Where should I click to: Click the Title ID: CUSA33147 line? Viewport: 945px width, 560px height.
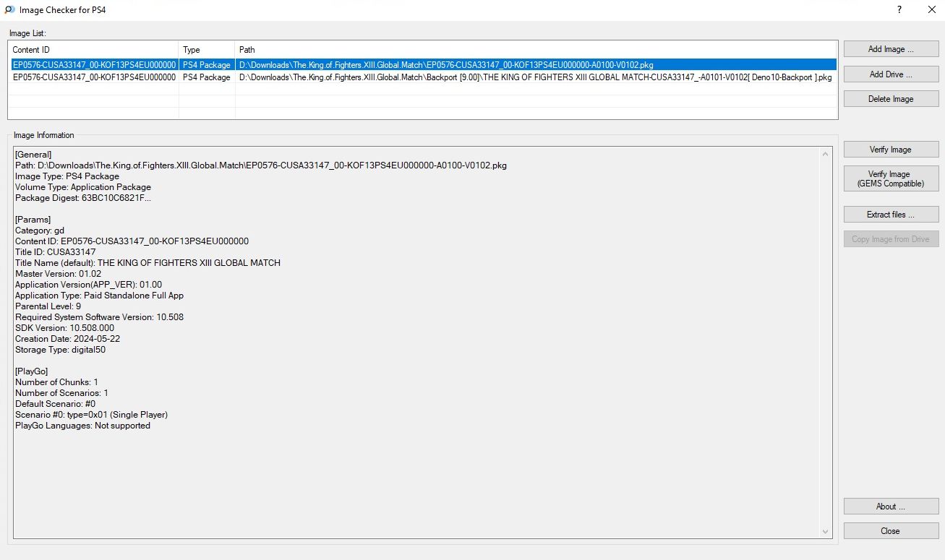(x=55, y=252)
